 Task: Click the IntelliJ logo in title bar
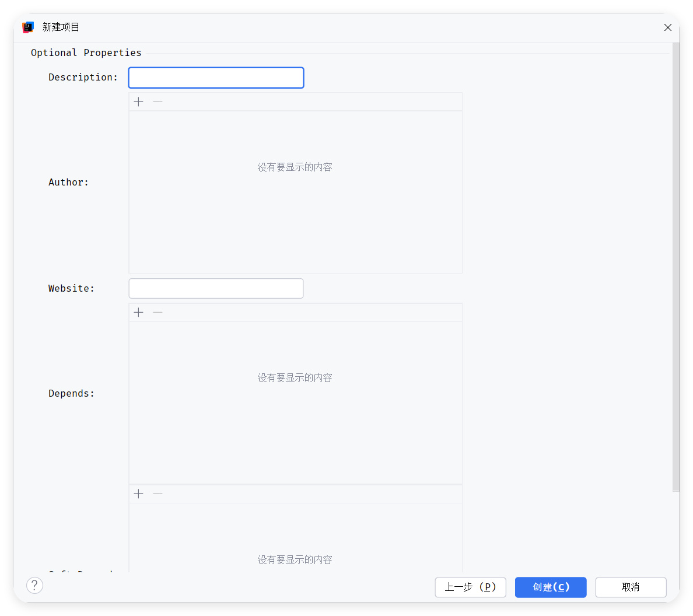[x=28, y=27]
